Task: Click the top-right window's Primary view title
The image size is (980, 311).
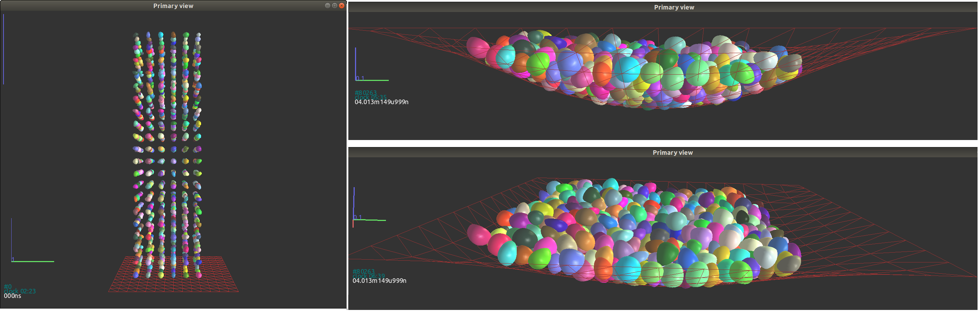Action: coord(674,8)
